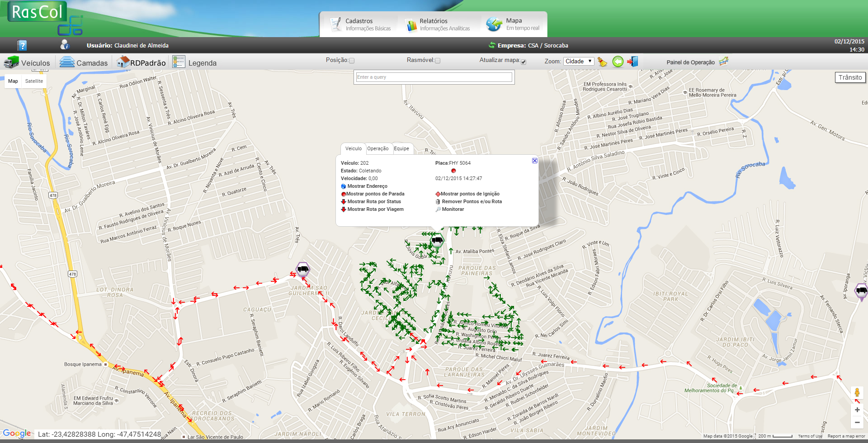Open the Cadastros menu
Viewport: 868px width, 443px height.
click(x=360, y=24)
